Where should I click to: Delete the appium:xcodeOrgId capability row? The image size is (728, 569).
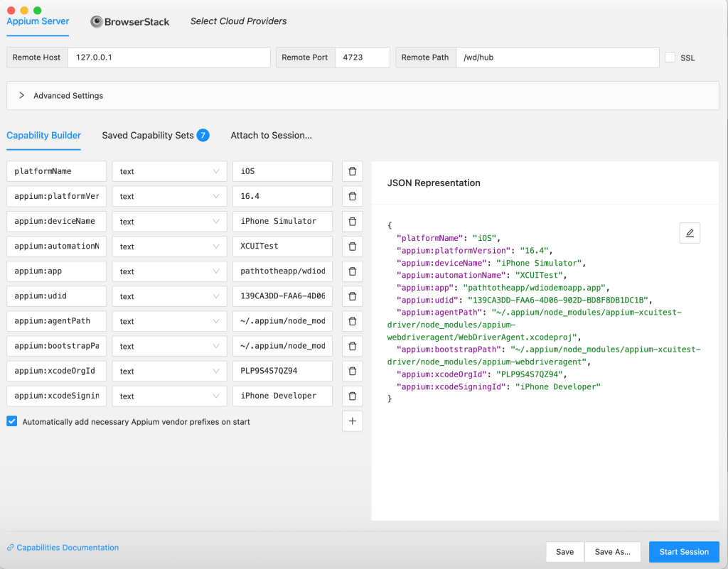point(352,371)
